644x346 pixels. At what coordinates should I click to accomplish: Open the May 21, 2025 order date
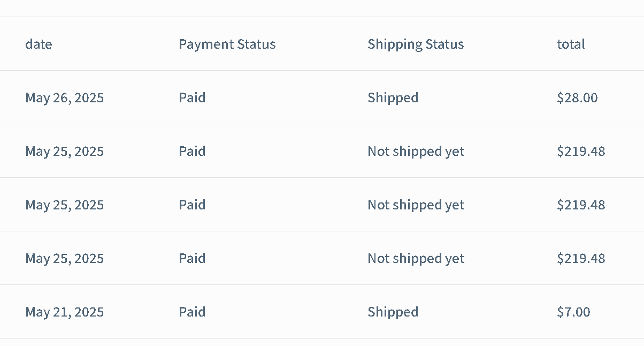coord(64,312)
